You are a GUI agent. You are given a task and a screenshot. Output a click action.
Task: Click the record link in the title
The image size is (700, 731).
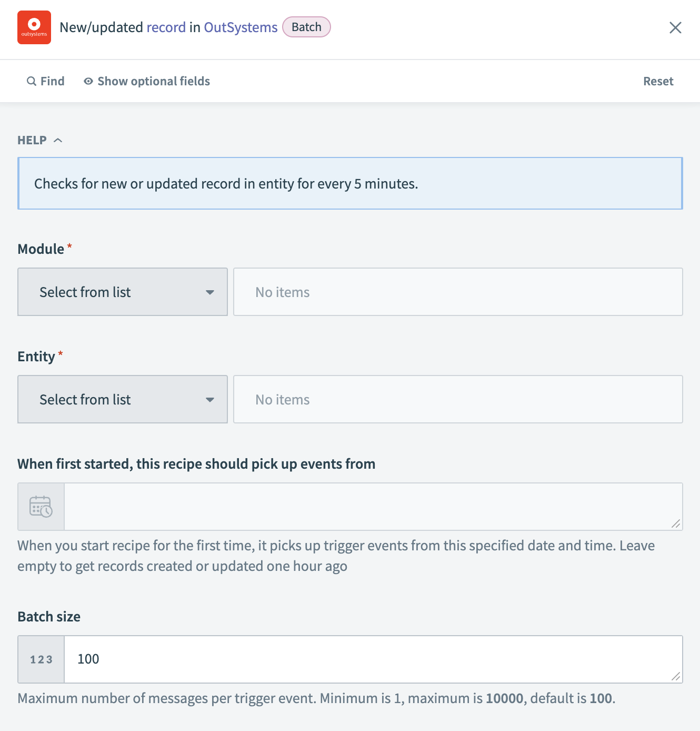166,27
